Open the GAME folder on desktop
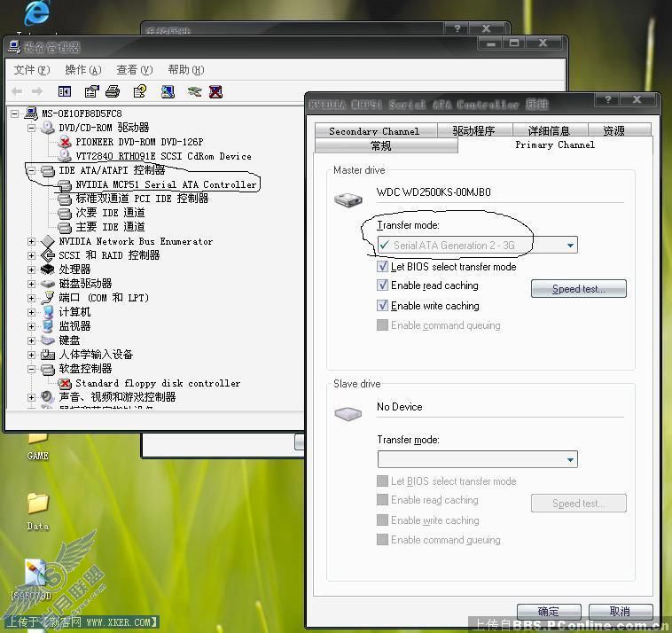The width and height of the screenshot is (672, 633). (38, 438)
